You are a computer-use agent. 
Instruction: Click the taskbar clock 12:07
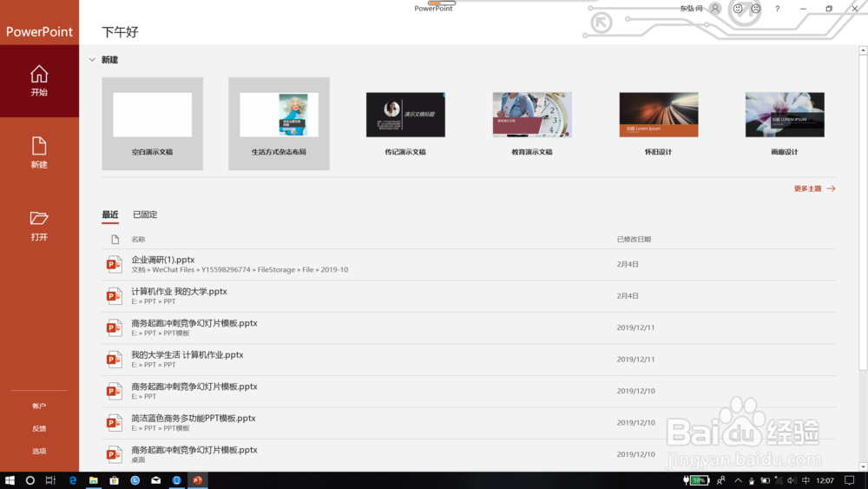(x=825, y=480)
